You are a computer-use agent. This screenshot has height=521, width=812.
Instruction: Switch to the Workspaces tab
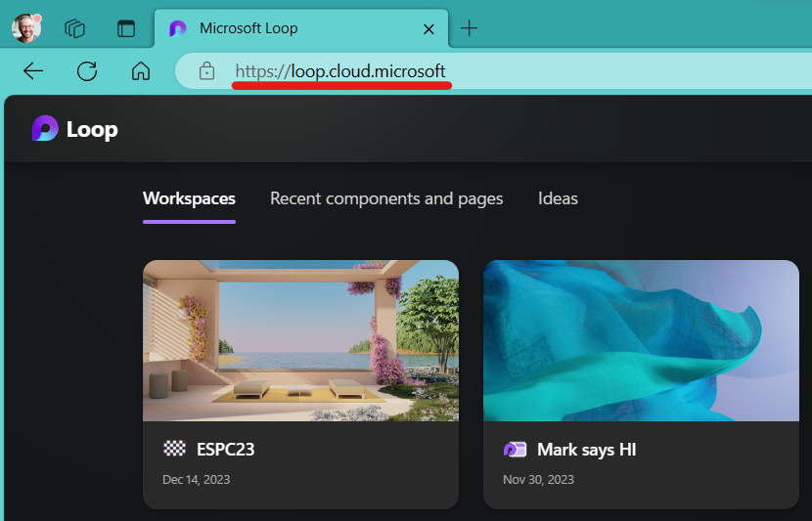point(189,198)
